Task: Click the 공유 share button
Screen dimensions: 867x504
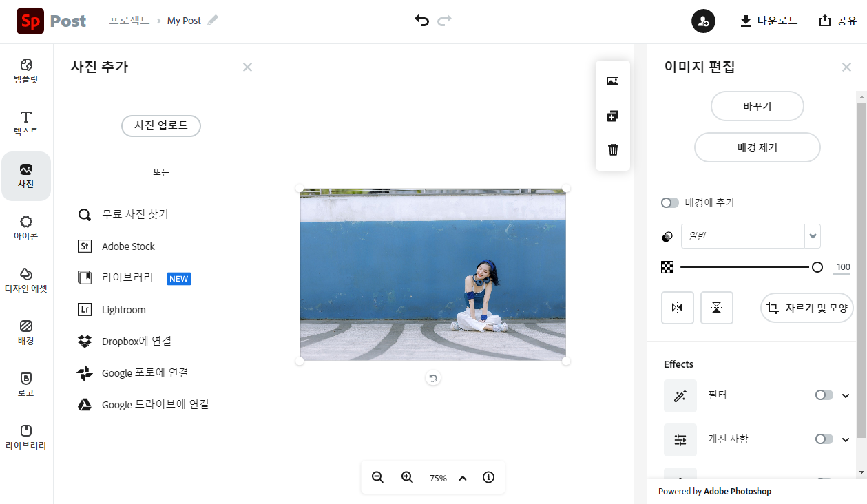Action: [x=837, y=21]
